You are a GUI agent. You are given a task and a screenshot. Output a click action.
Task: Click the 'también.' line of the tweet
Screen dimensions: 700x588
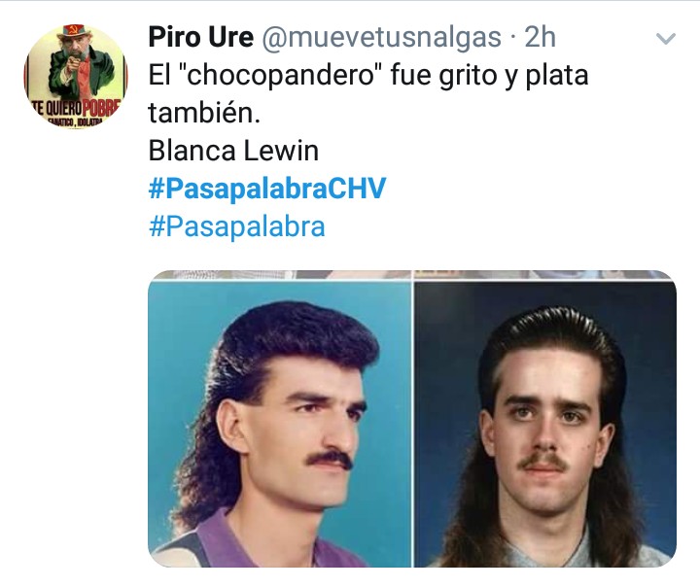pos(204,113)
